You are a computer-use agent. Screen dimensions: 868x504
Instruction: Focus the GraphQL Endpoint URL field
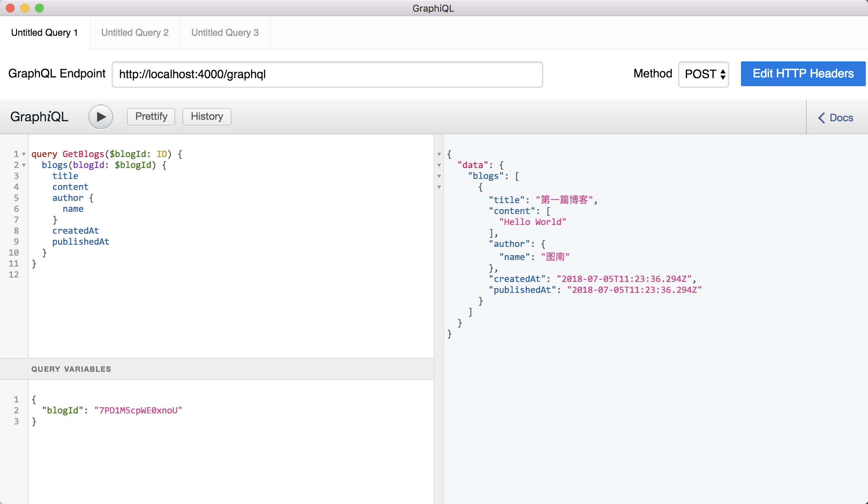[x=327, y=74]
